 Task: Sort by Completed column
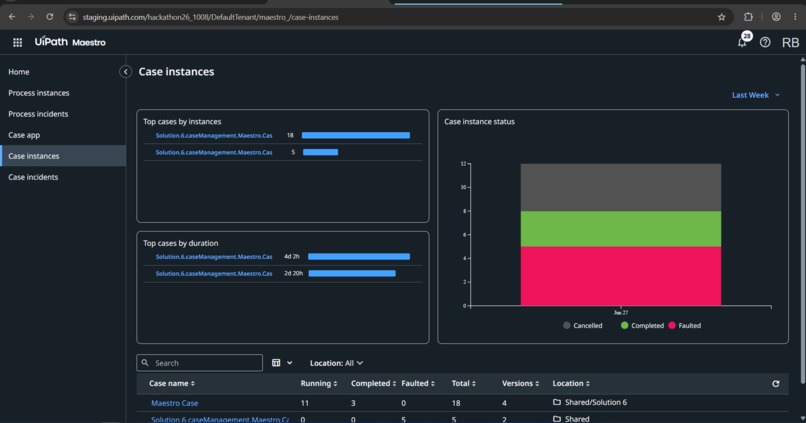(373, 383)
